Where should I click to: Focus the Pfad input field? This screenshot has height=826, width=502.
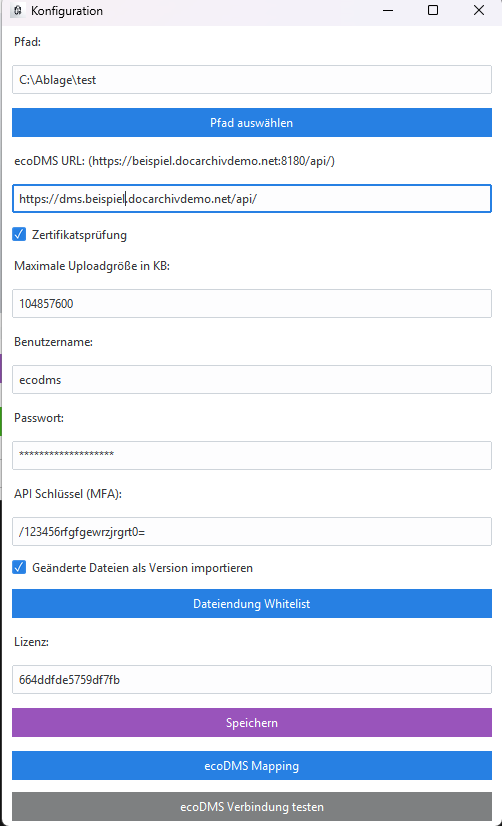[x=252, y=80]
